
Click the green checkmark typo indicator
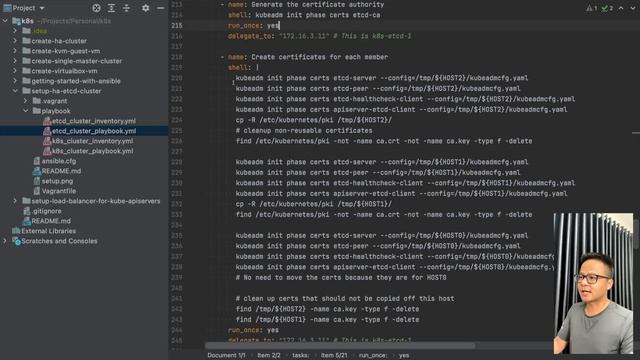tap(607, 8)
